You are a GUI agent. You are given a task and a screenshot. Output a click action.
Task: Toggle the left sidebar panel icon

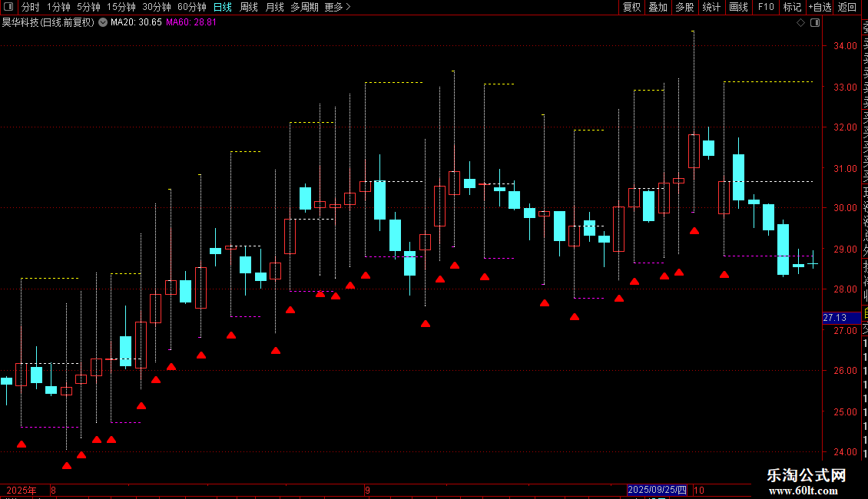(x=8, y=7)
